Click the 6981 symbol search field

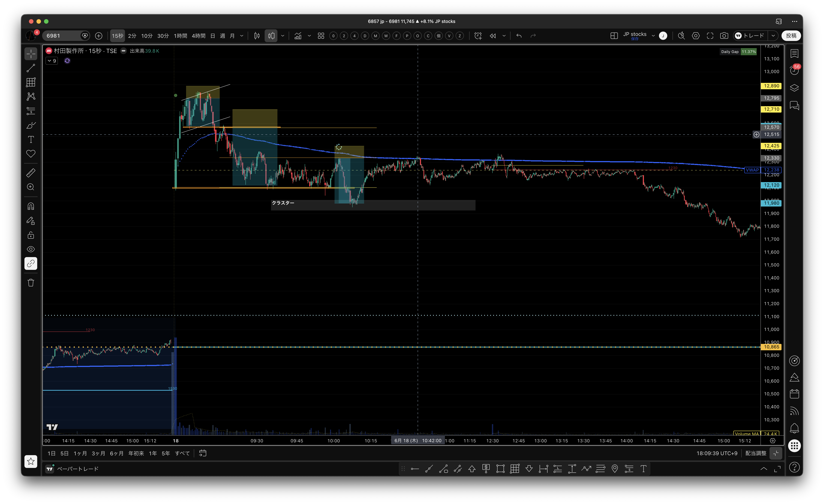tap(63, 36)
